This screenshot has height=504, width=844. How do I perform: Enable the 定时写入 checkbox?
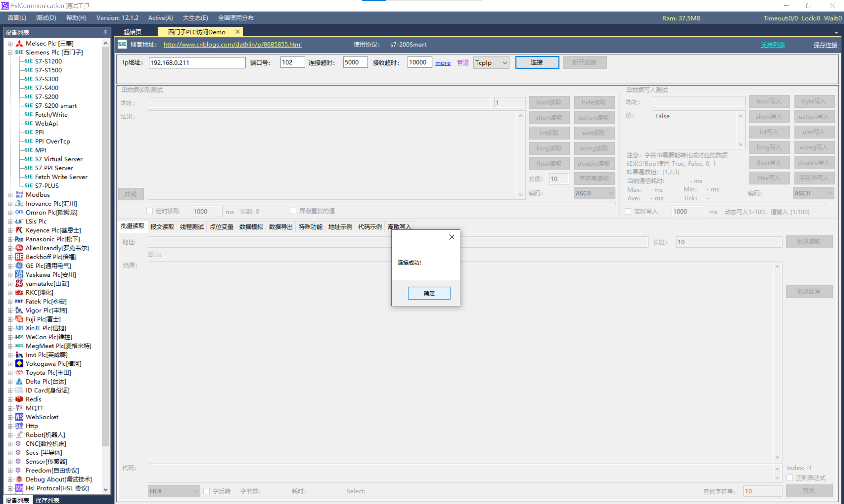(x=628, y=211)
